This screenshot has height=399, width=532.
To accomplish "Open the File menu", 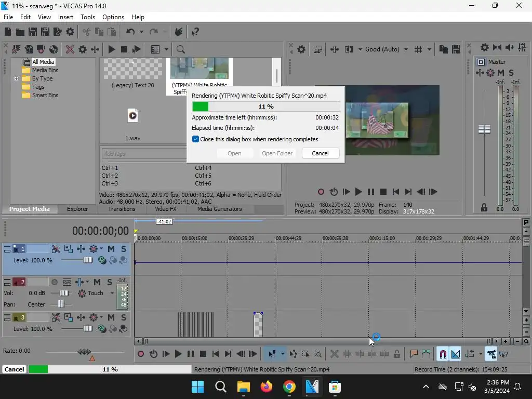I will click(8, 17).
